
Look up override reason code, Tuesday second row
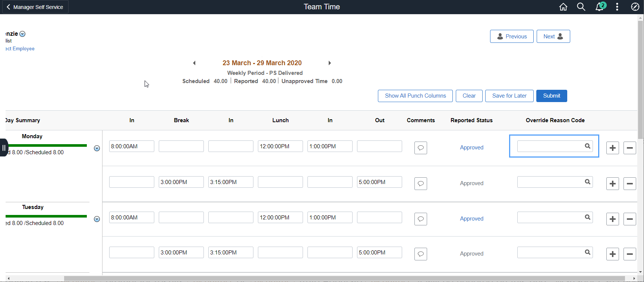[x=587, y=252]
